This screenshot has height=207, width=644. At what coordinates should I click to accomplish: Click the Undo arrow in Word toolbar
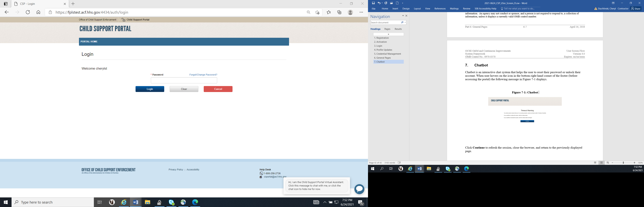(x=379, y=3)
